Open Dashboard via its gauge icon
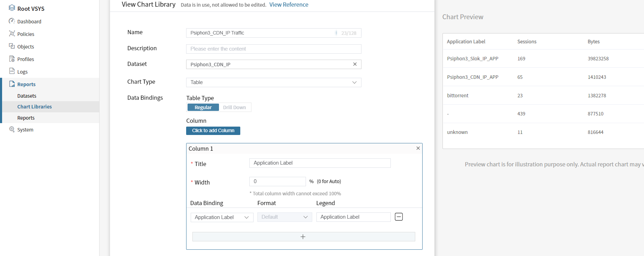 click(x=12, y=21)
